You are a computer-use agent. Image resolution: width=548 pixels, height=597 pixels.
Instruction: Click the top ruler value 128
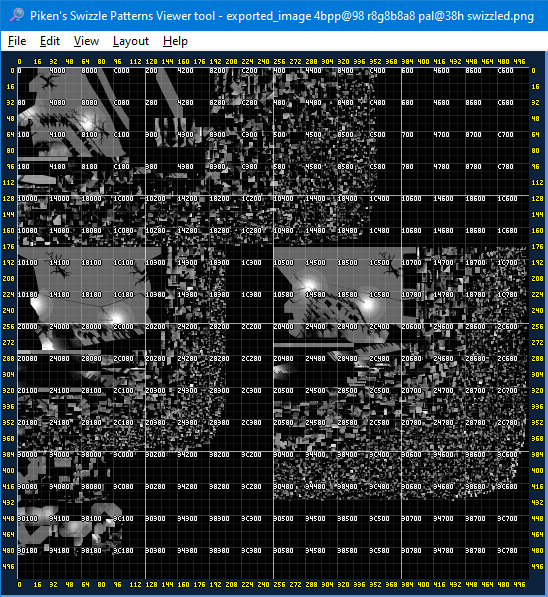pos(151,61)
